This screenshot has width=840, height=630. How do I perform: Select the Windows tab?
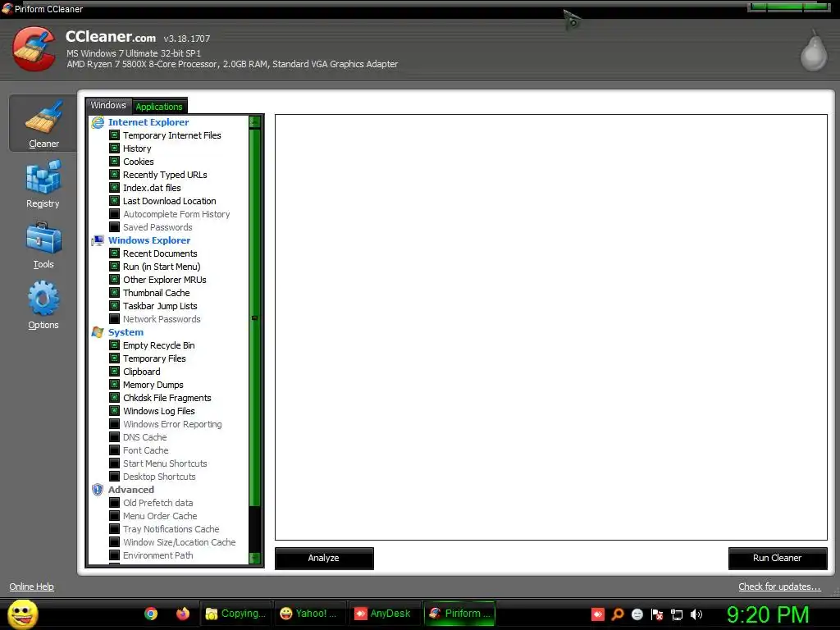click(x=108, y=105)
